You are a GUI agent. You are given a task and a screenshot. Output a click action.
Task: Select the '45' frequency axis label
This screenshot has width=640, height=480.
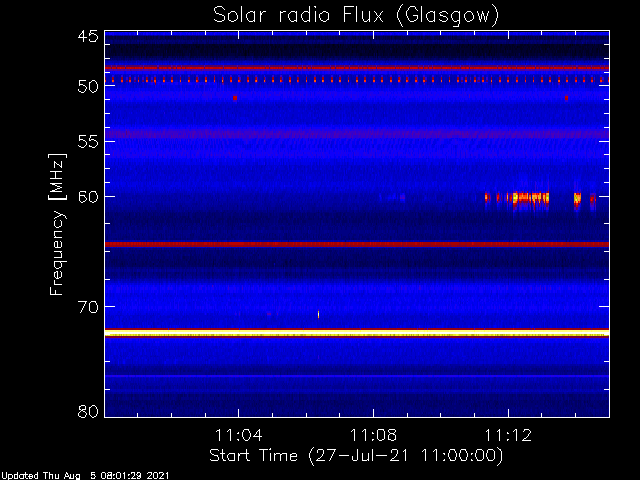pyautogui.click(x=88, y=36)
